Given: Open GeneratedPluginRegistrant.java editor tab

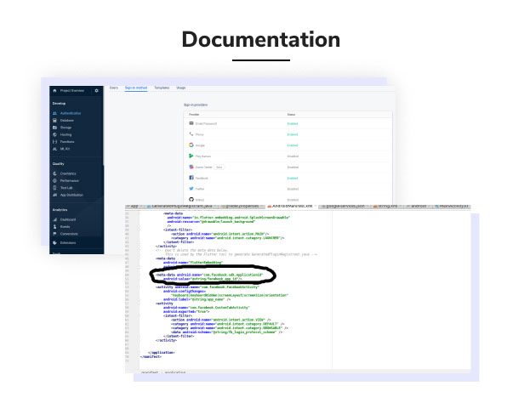Looking at the screenshot, I should click(182, 206).
